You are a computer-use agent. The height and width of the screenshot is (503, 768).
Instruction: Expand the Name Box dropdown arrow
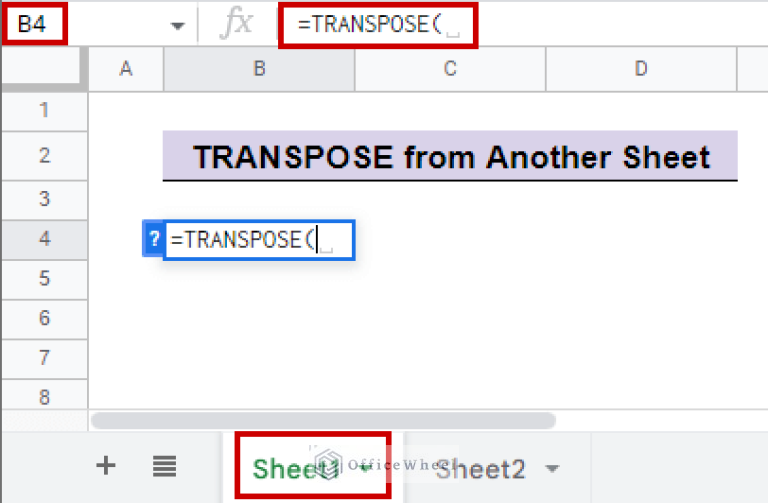pos(178,26)
